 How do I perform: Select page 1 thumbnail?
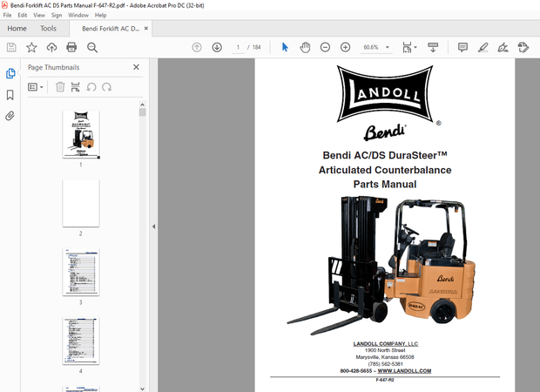point(81,134)
